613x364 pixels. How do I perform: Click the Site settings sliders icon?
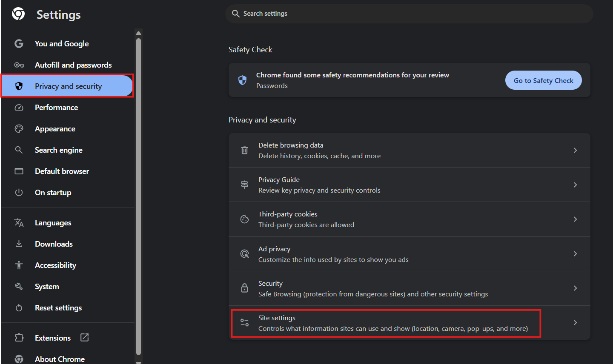(x=244, y=323)
